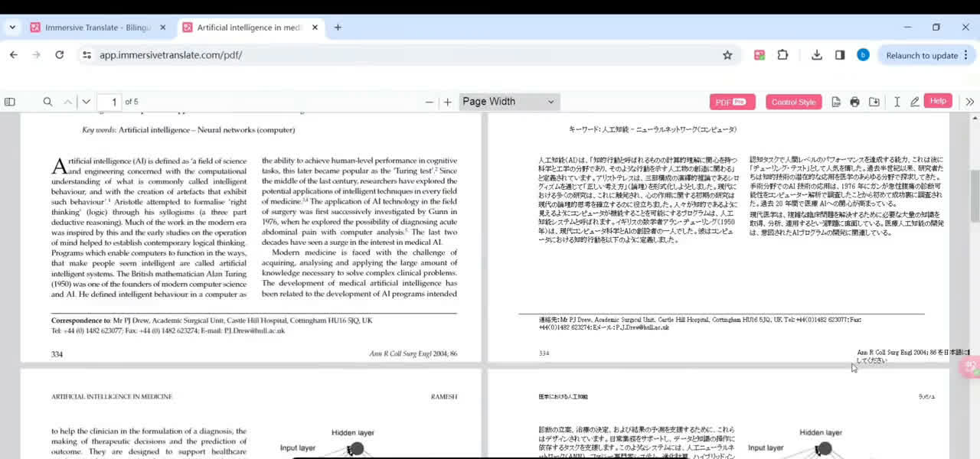Reload the current page
This screenshot has height=459, width=980.
click(x=59, y=55)
